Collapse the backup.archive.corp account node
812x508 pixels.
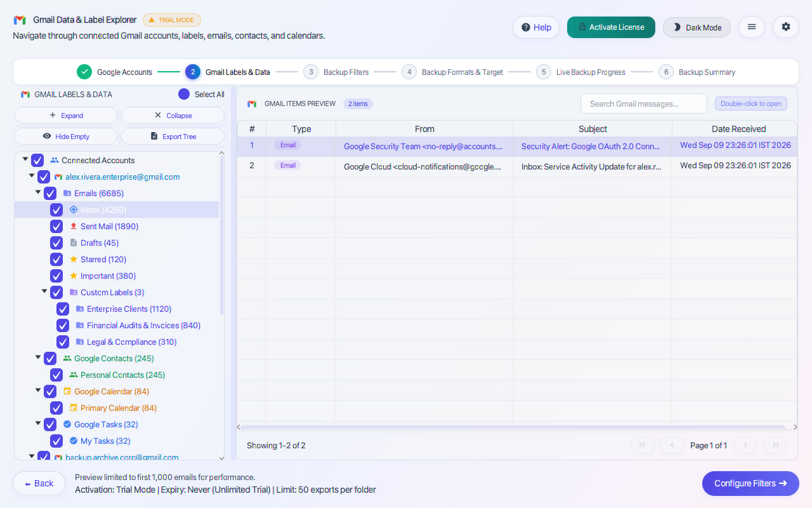coord(32,456)
